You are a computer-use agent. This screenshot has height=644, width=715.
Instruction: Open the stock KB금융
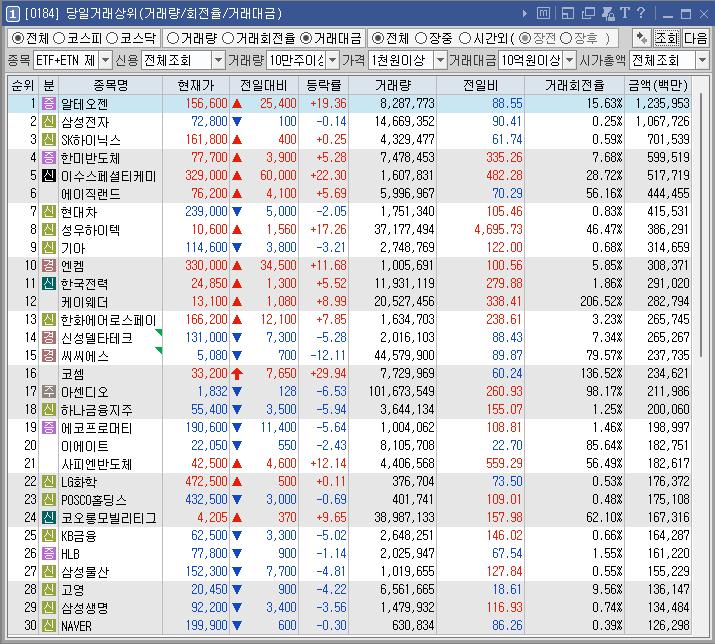tap(79, 536)
